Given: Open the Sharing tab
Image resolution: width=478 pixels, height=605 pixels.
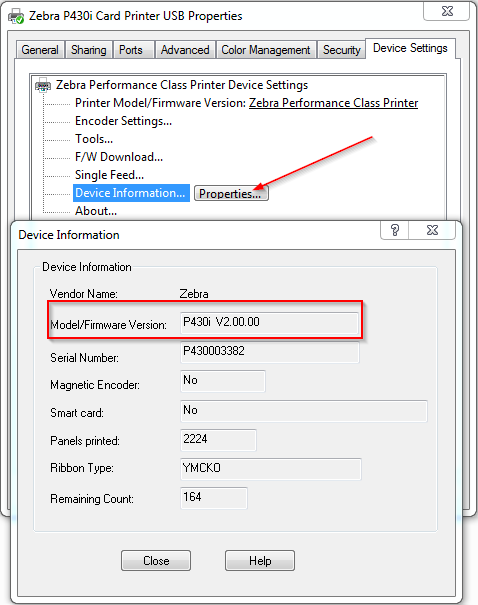Looking at the screenshot, I should 89,50.
